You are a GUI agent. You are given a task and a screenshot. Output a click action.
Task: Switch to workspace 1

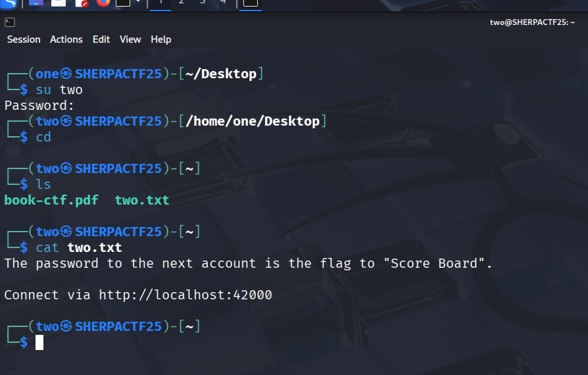click(160, 3)
